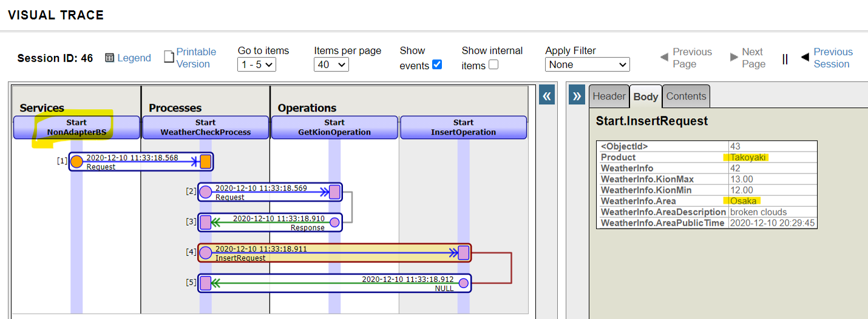
Task: Switch to the Header tab
Action: coord(609,96)
